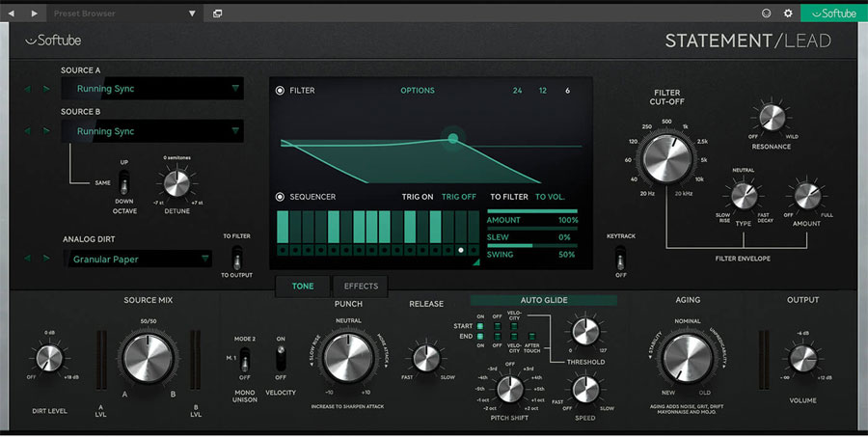The image size is (868, 438).
Task: Switch to the Effects tab
Action: 361,287
